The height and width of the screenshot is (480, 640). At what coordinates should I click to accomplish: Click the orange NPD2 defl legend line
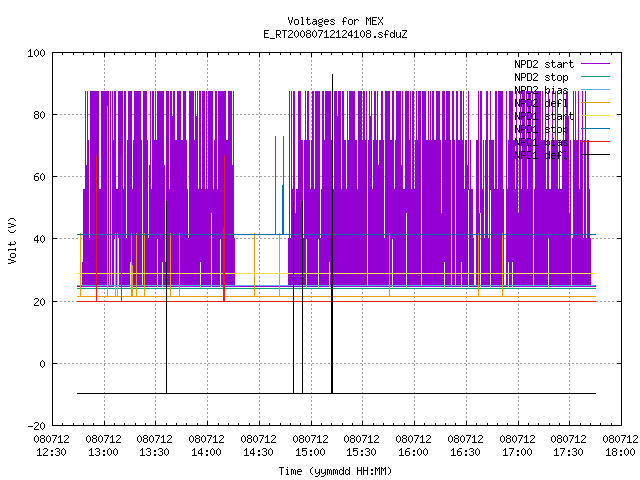(x=596, y=102)
